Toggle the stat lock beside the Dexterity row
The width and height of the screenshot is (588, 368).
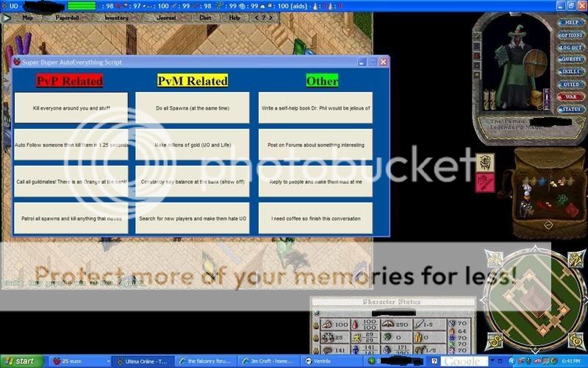pyautogui.click(x=316, y=338)
